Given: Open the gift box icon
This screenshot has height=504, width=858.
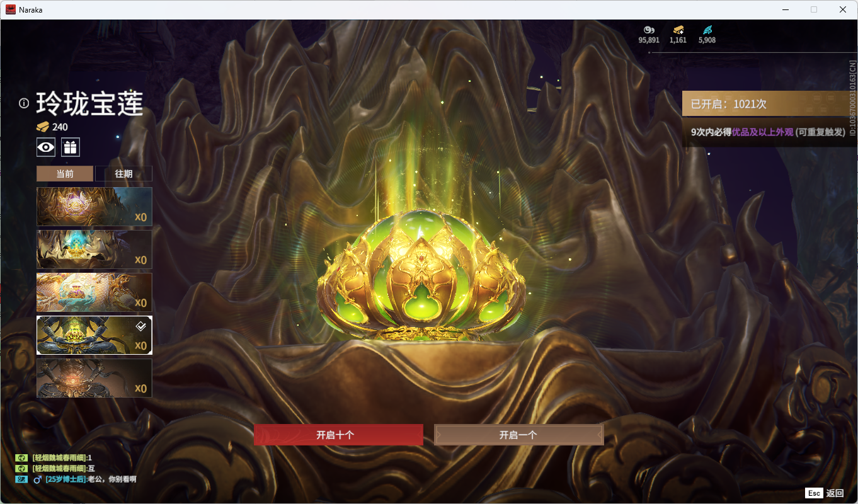Looking at the screenshot, I should click(x=71, y=147).
